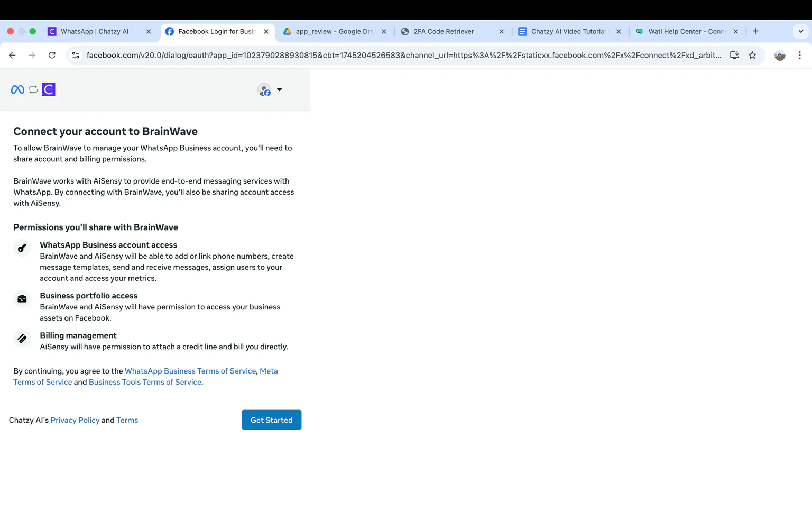
Task: Expand the tab search dropdown
Action: (801, 31)
